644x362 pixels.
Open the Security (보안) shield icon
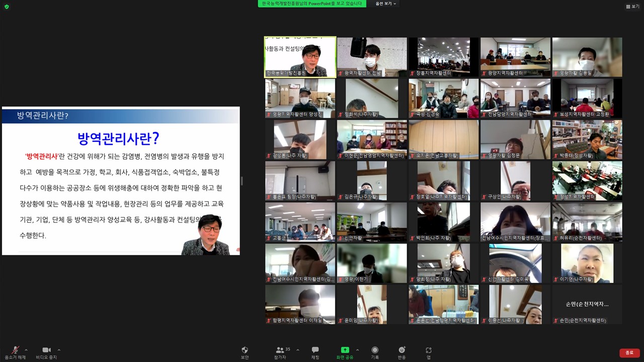[x=245, y=350]
